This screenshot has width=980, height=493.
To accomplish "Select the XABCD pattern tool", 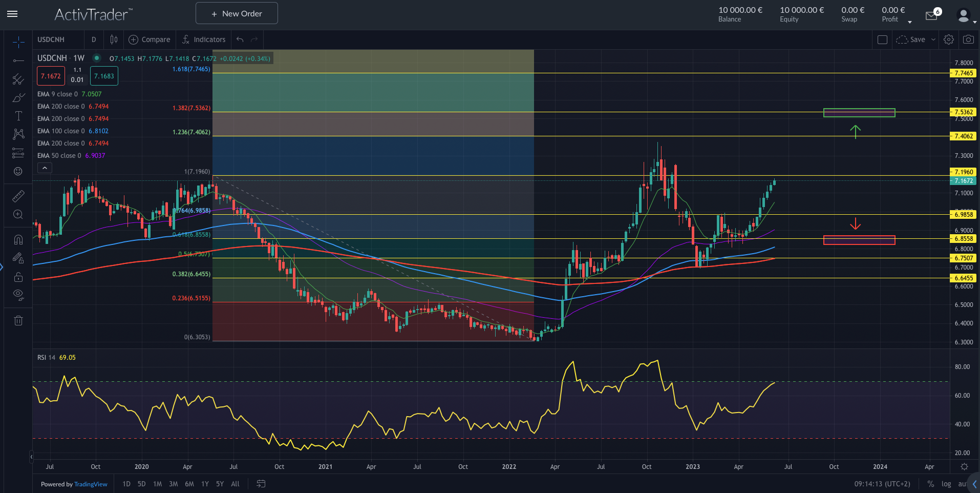I will (18, 134).
